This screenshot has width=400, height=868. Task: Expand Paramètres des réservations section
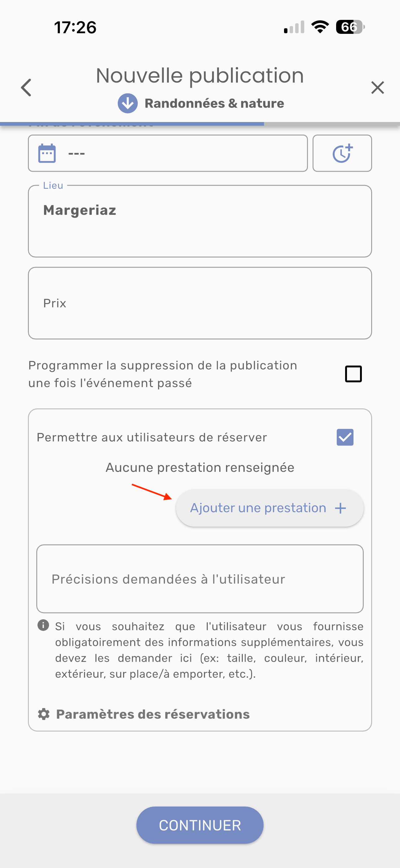[153, 714]
